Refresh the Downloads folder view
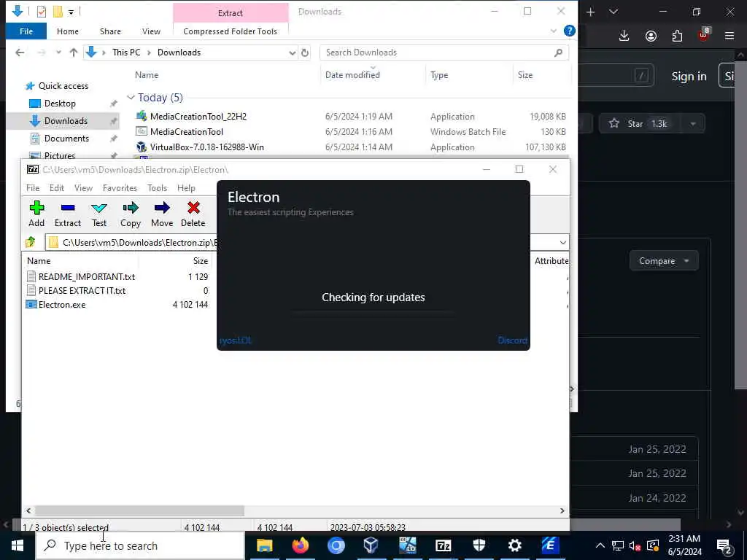Screen dimensions: 747x560 (x=305, y=52)
